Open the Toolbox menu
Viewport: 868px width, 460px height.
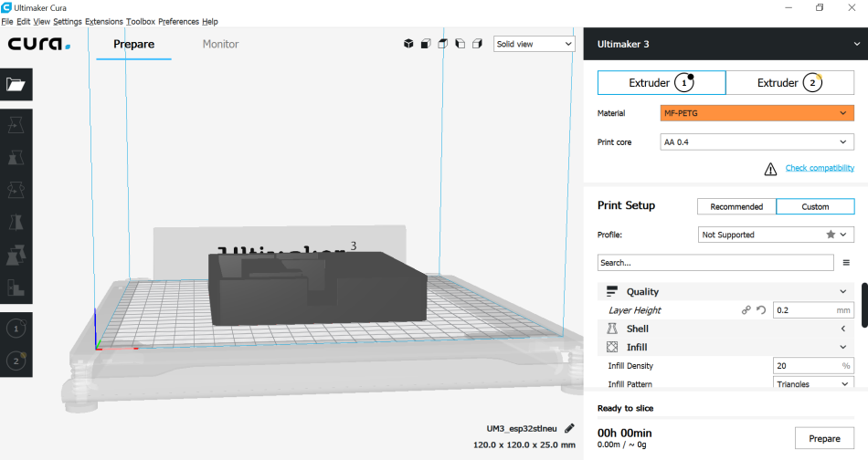tap(141, 22)
